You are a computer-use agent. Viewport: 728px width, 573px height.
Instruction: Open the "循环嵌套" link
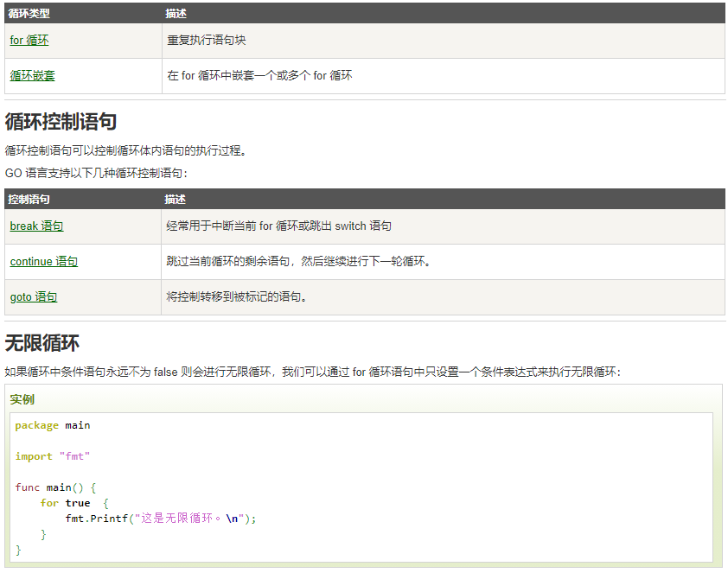(x=32, y=75)
